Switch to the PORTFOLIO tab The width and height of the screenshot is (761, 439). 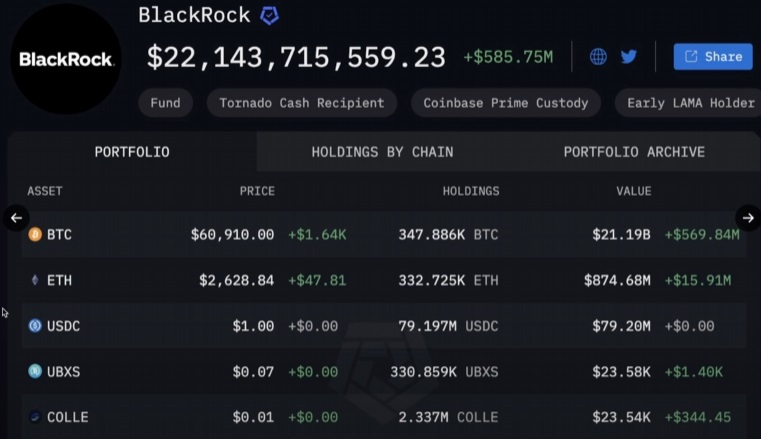point(132,152)
